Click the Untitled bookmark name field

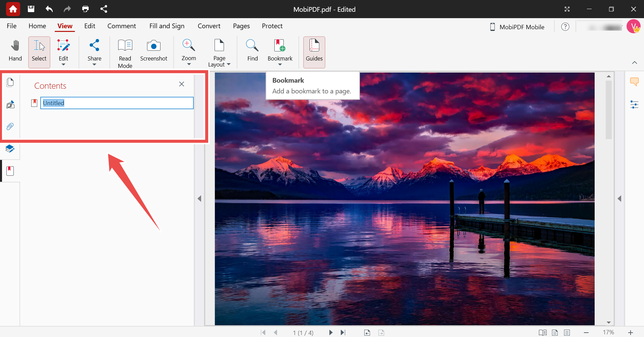pos(117,103)
